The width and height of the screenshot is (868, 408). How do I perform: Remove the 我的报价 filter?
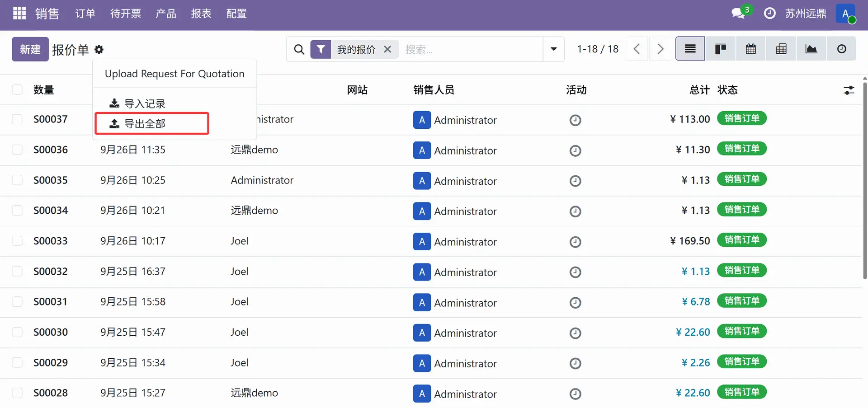coord(387,49)
